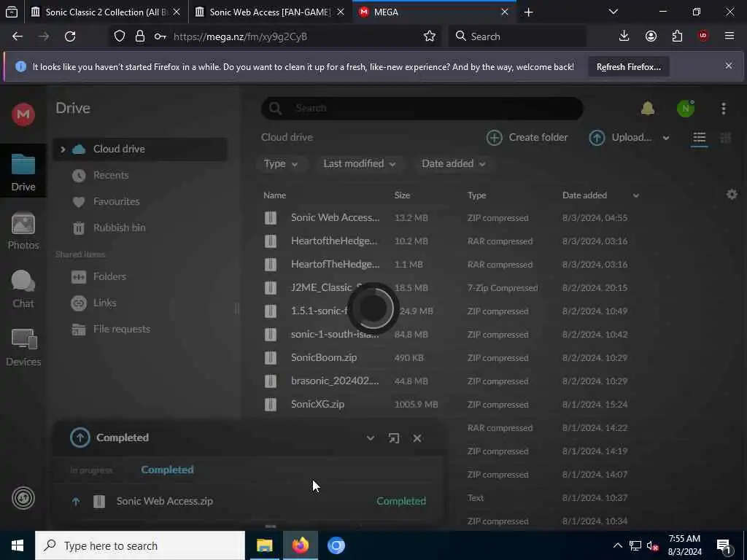Click the MEGA search field

coord(422,109)
